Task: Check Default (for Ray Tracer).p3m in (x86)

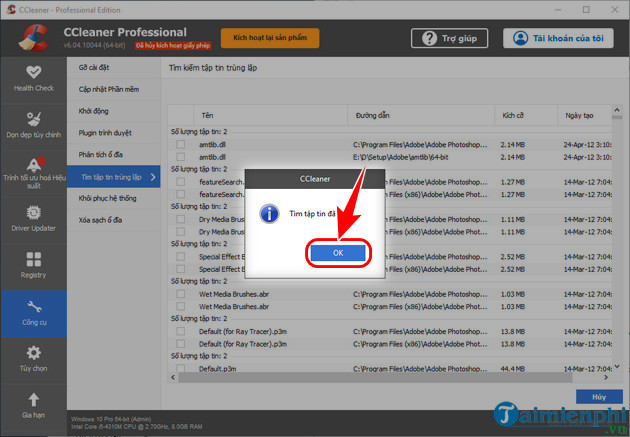Action: coord(180,343)
